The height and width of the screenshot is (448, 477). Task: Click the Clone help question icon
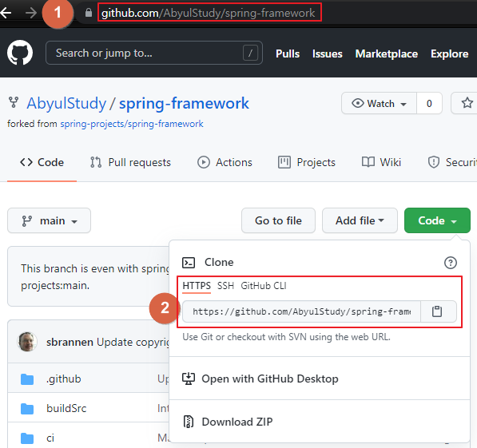451,263
